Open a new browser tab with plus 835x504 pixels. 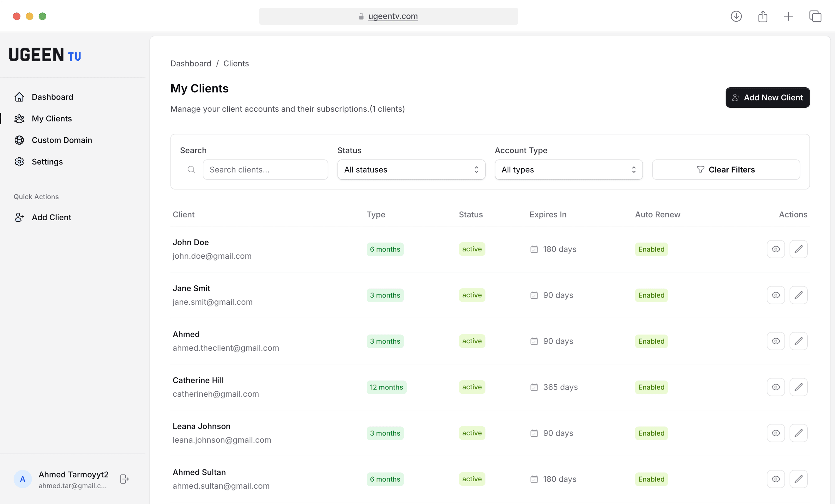788,16
